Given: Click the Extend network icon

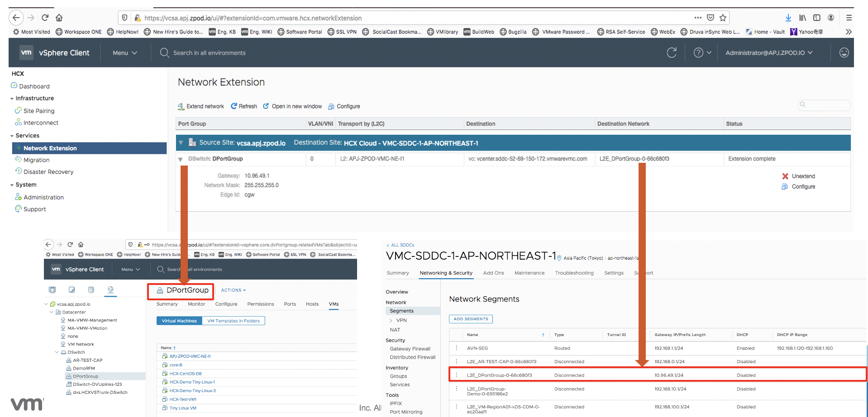Looking at the screenshot, I should coord(181,106).
